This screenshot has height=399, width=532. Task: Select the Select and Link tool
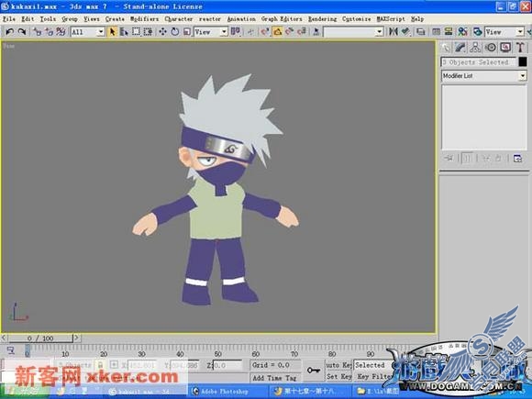(x=37, y=32)
